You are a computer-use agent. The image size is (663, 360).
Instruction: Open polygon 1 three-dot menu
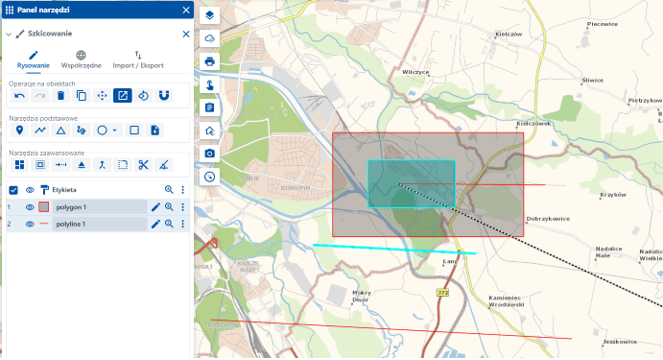click(183, 207)
